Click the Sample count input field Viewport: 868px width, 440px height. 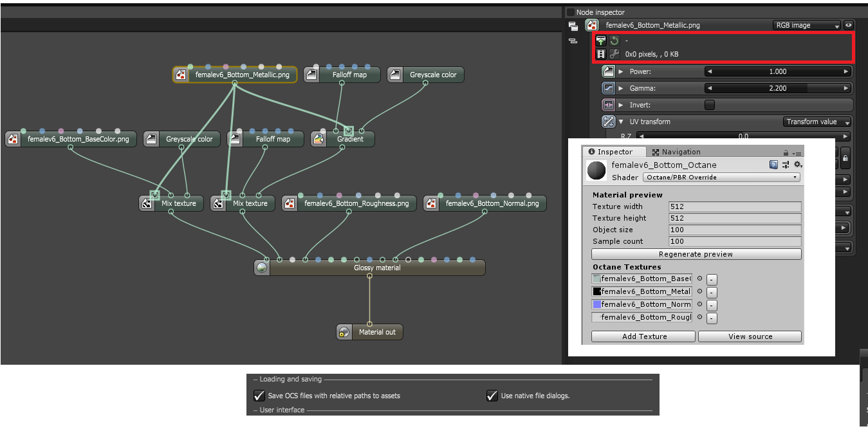tap(735, 241)
